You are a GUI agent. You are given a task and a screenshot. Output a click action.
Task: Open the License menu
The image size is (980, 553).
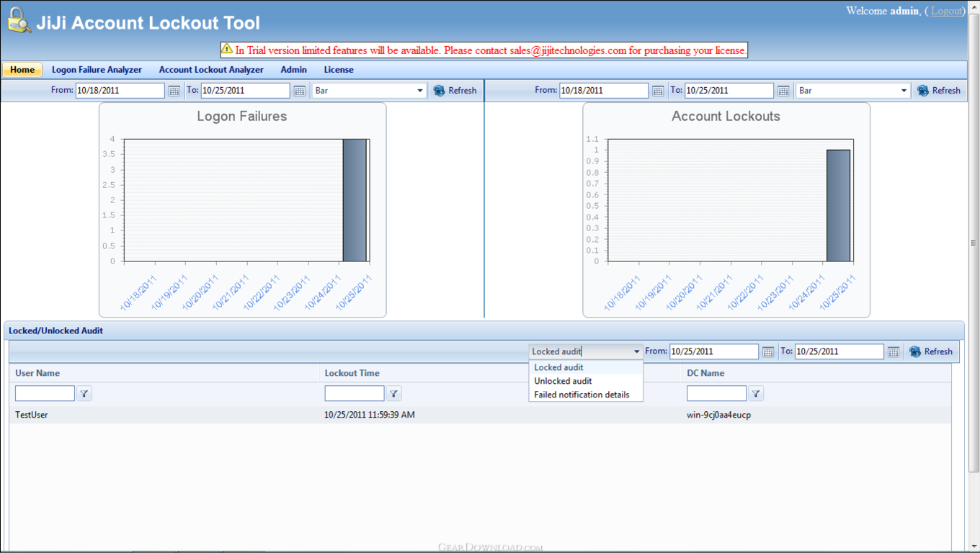coord(339,70)
